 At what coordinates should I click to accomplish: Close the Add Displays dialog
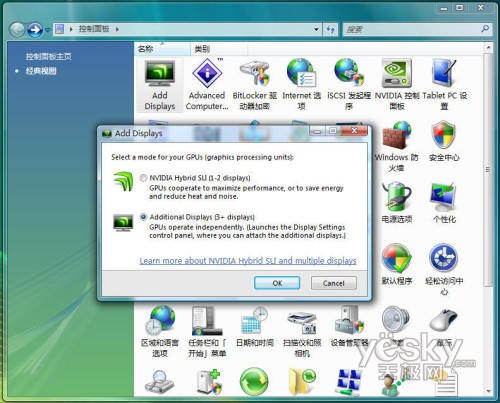[355, 130]
